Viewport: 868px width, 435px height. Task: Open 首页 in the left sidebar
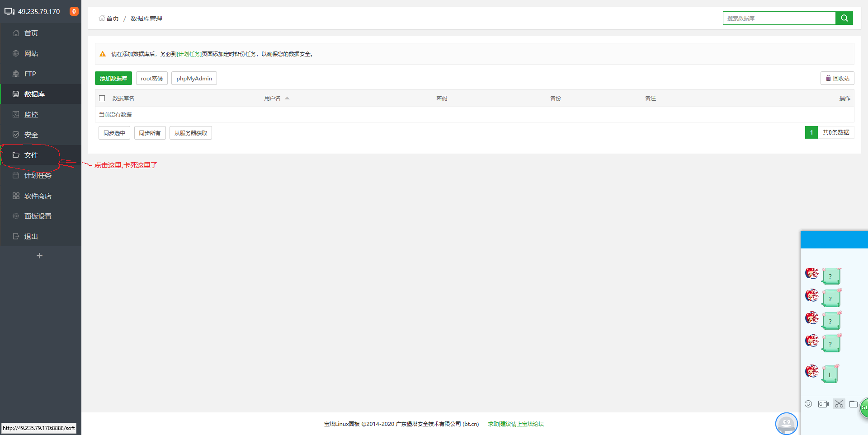pyautogui.click(x=41, y=33)
